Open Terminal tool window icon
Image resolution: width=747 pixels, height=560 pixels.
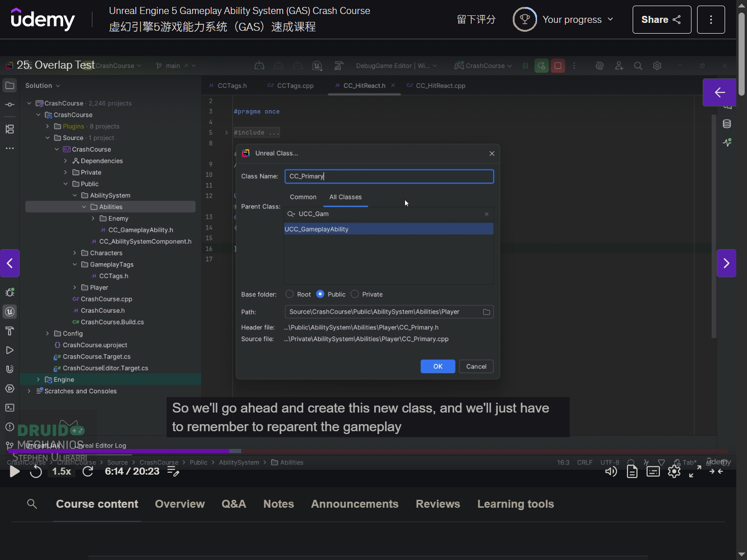coord(10,407)
